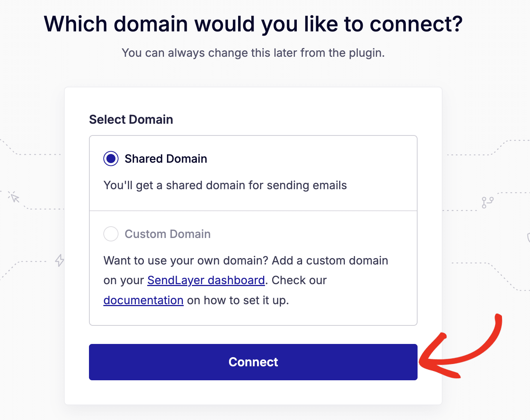The height and width of the screenshot is (420, 530).
Task: Click the Custom Domain row
Action: point(253,267)
